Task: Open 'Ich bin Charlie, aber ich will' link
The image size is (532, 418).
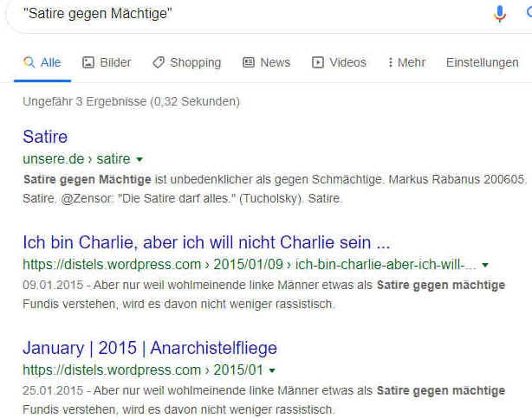Action: [x=206, y=242]
